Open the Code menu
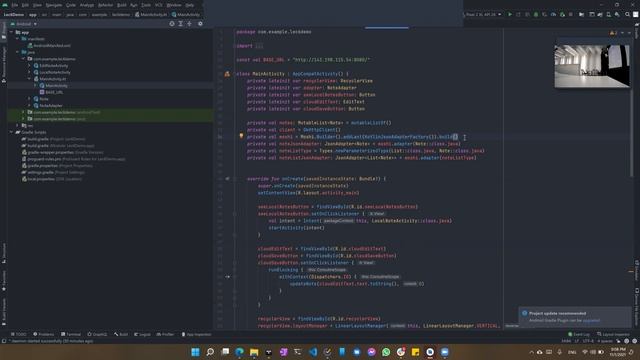This screenshot has height=360, width=640. point(71,5)
